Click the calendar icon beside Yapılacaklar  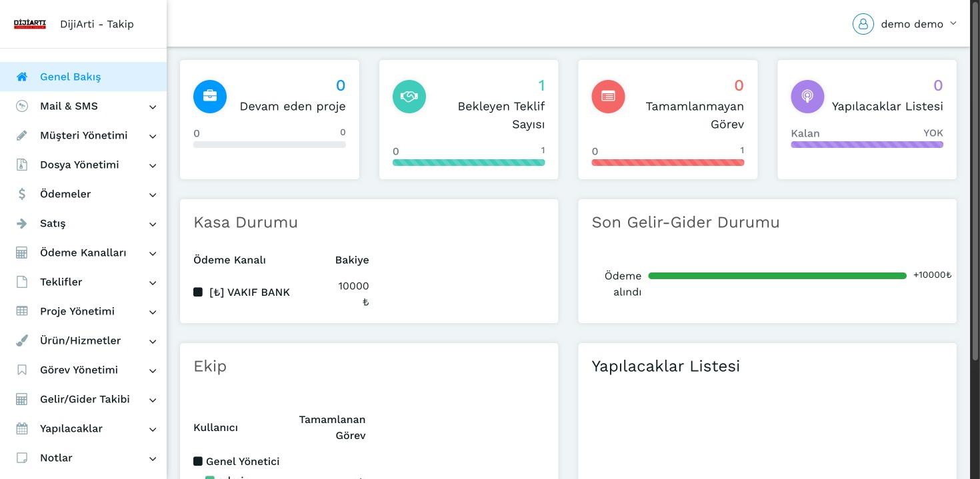point(22,428)
